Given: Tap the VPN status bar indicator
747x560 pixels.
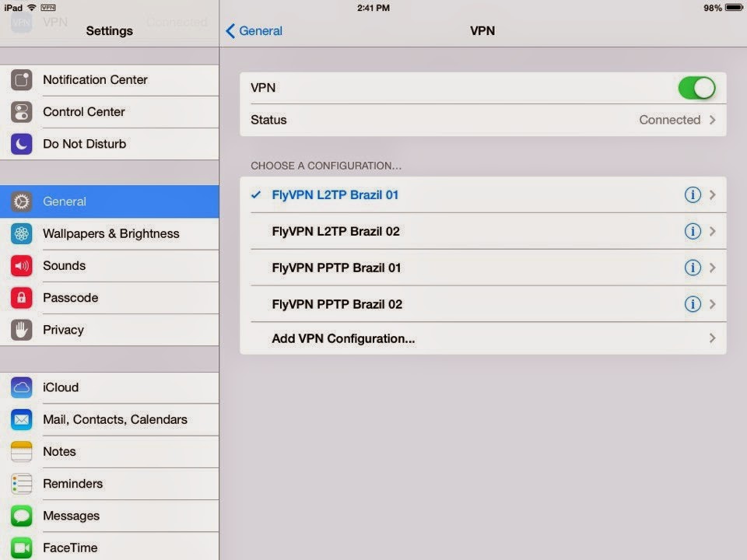Looking at the screenshot, I should point(48,8).
